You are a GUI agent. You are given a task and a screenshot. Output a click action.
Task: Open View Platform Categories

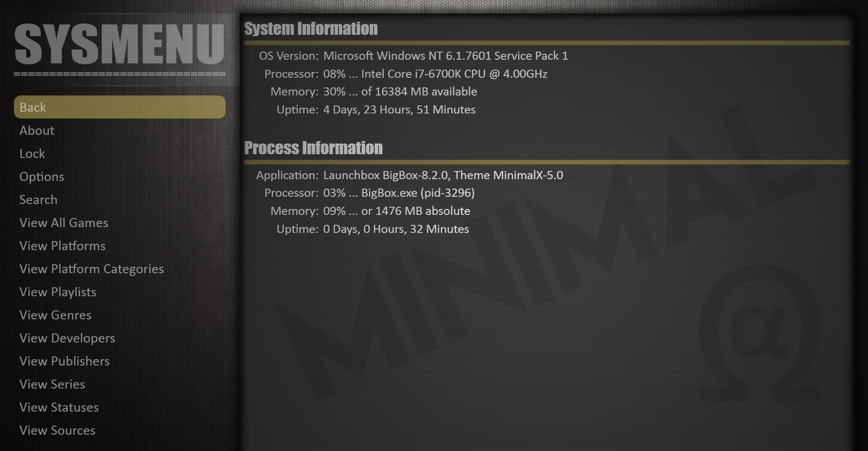point(92,269)
